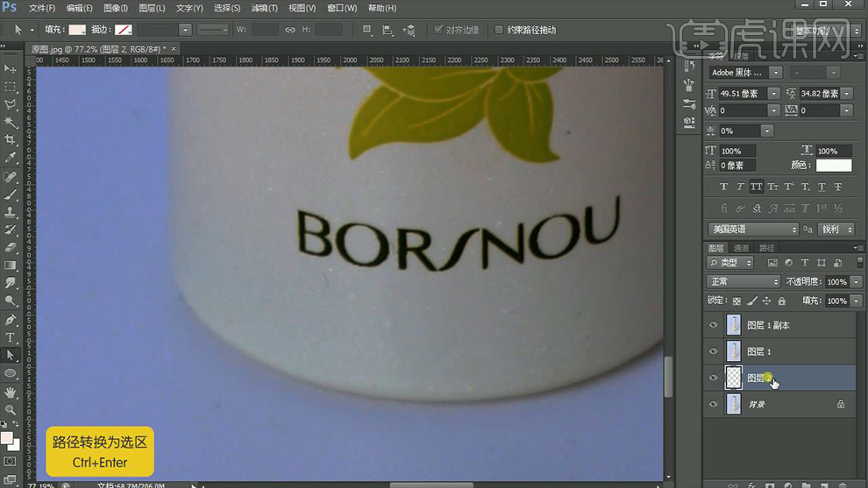Select the Dodge tool

tap(10, 301)
